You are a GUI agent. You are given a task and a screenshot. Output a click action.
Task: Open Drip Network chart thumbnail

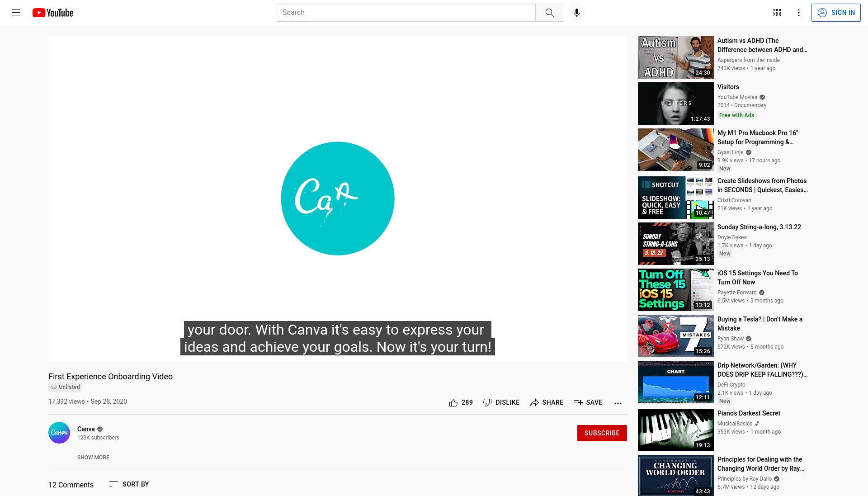(x=675, y=382)
